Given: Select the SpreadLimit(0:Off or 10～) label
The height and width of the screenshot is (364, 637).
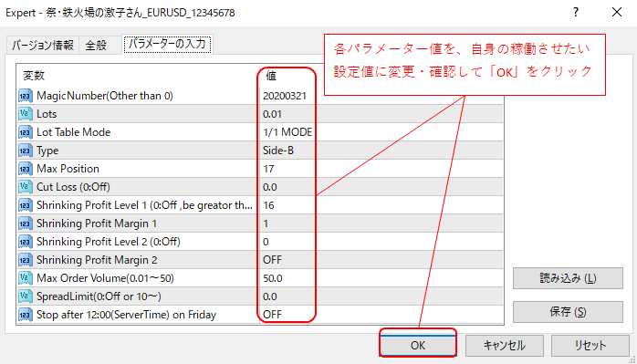Looking at the screenshot, I should point(99,296).
